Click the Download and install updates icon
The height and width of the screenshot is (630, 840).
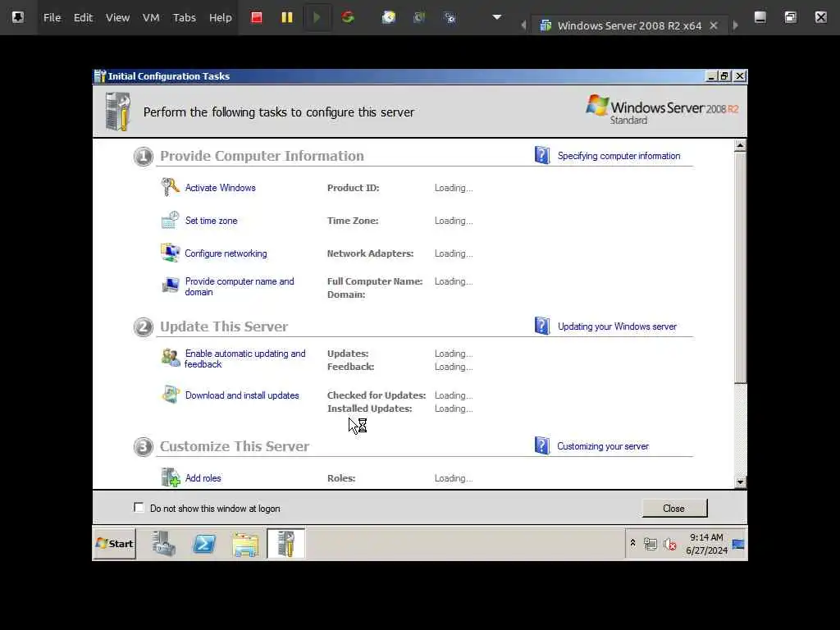(171, 395)
